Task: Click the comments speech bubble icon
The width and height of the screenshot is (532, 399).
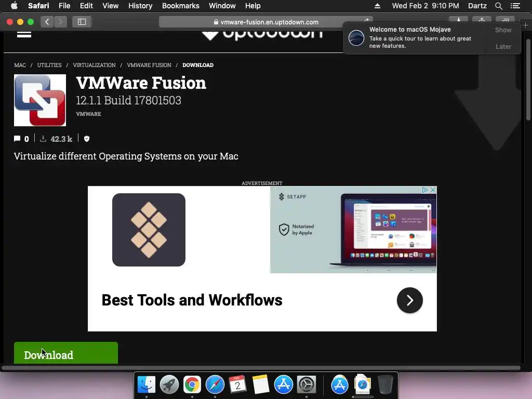Action: click(17, 138)
